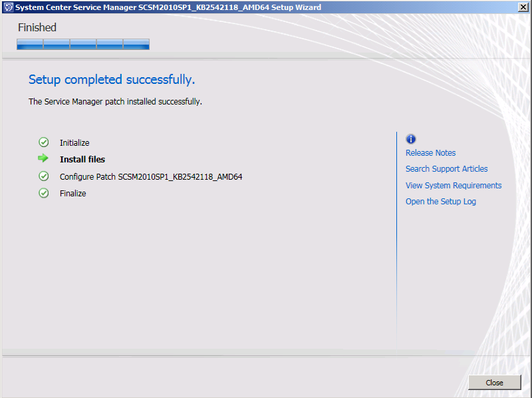Image resolution: width=532 pixels, height=398 pixels.
Task: Close the window with title bar X
Action: [x=523, y=7]
